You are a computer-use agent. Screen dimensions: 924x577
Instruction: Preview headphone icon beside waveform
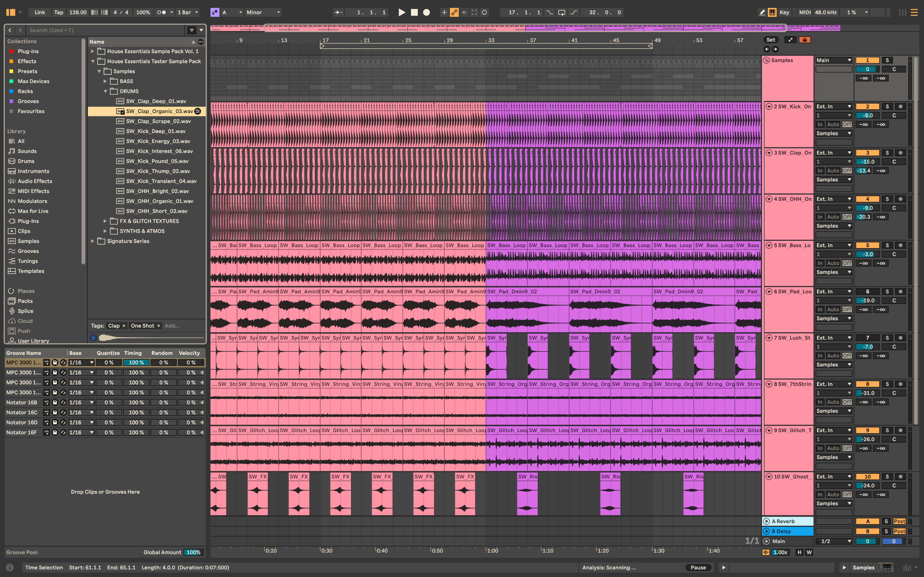click(93, 338)
